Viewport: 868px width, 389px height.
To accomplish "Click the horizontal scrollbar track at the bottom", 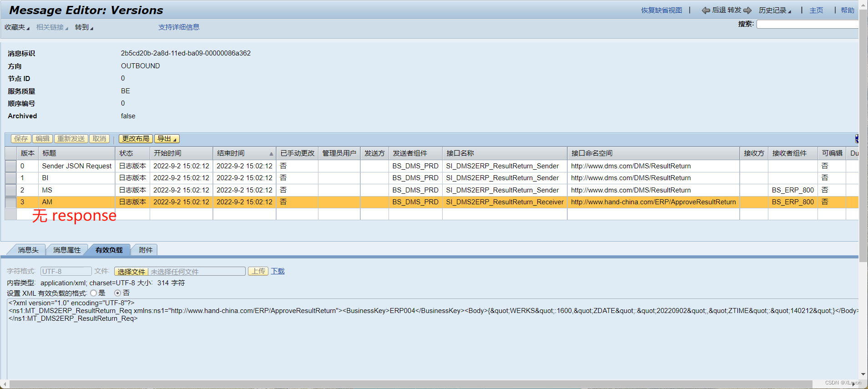I will tap(411, 384).
